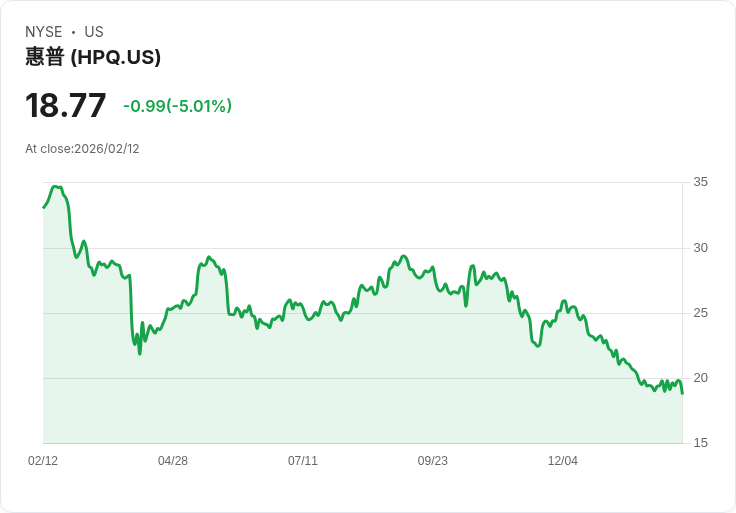The height and width of the screenshot is (513, 736).
Task: Click the chart line's highest peak
Action: click(55, 186)
